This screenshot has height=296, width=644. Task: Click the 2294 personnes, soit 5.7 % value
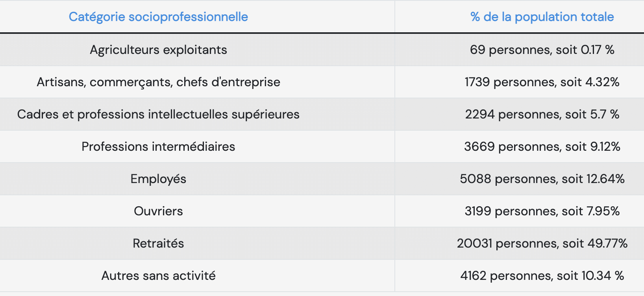(542, 114)
